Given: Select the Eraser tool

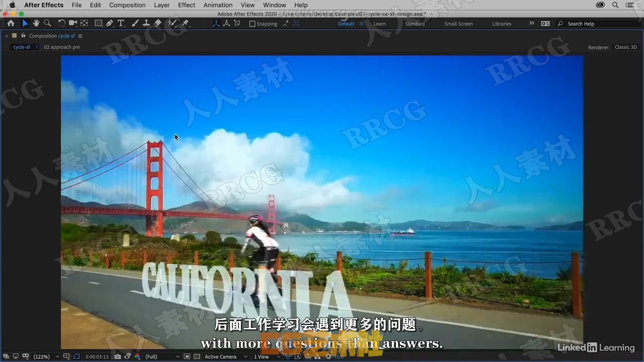Looking at the screenshot, I should click(x=157, y=23).
